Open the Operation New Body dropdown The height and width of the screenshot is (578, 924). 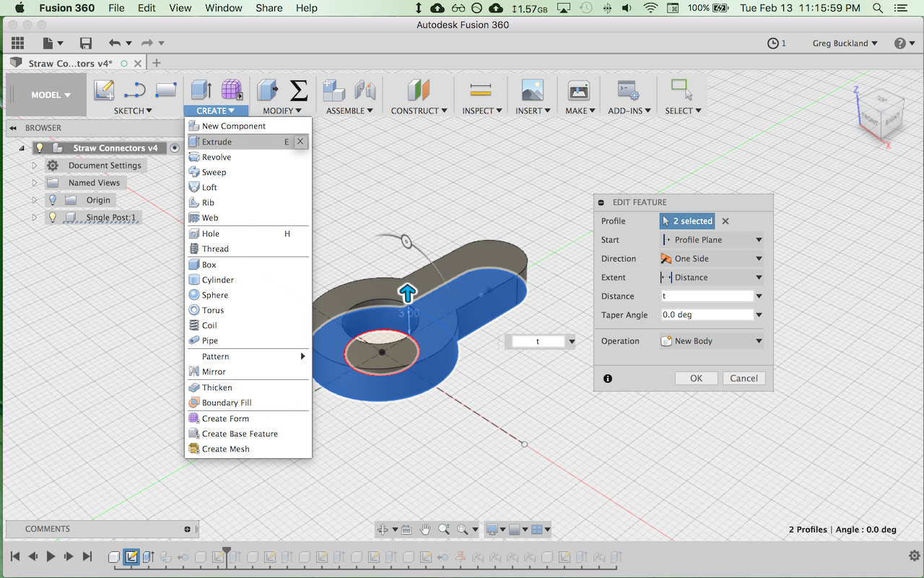click(712, 341)
